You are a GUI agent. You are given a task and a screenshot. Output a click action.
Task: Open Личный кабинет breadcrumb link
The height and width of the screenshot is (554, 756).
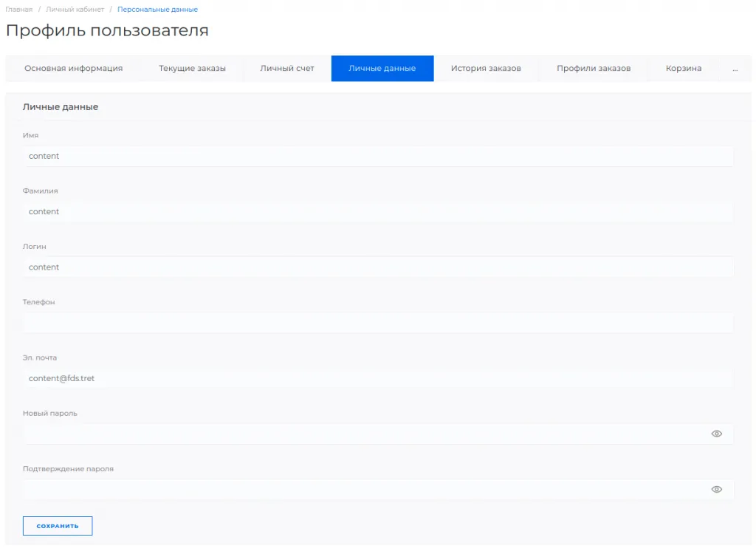pyautogui.click(x=75, y=10)
